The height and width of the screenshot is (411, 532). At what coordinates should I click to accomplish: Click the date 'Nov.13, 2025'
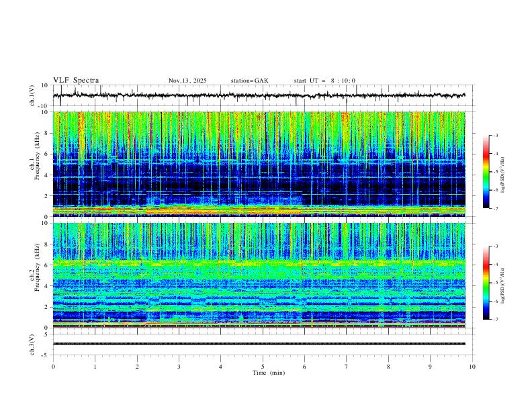187,81
